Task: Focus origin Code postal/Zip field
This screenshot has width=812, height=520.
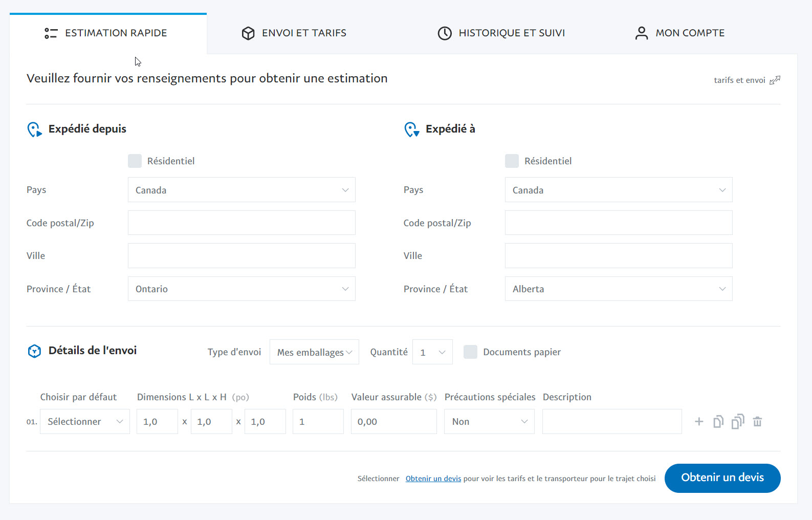Action: [242, 223]
